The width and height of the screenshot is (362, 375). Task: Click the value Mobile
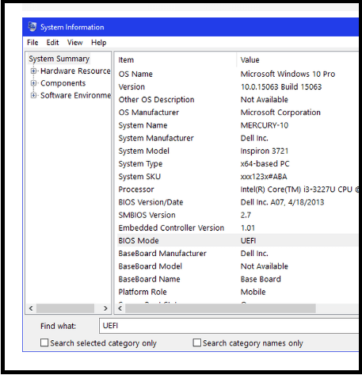pyautogui.click(x=253, y=292)
